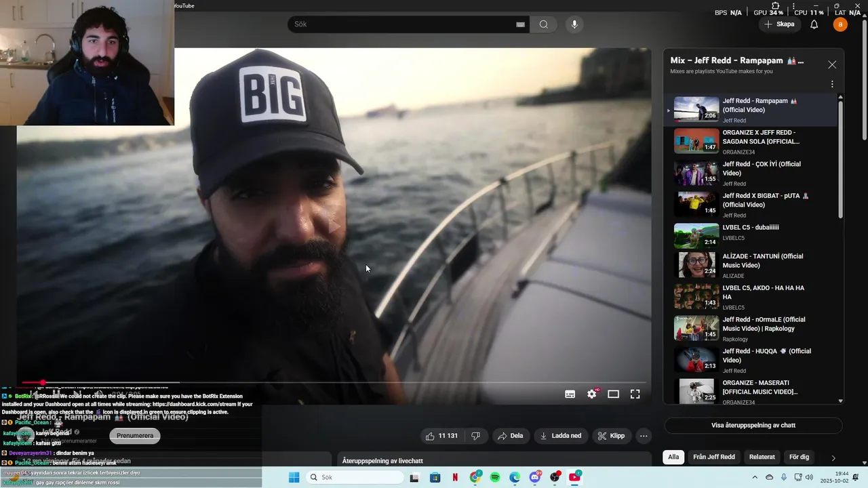Enter fullscreen on the video player
This screenshot has width=868, height=488.
(635, 394)
